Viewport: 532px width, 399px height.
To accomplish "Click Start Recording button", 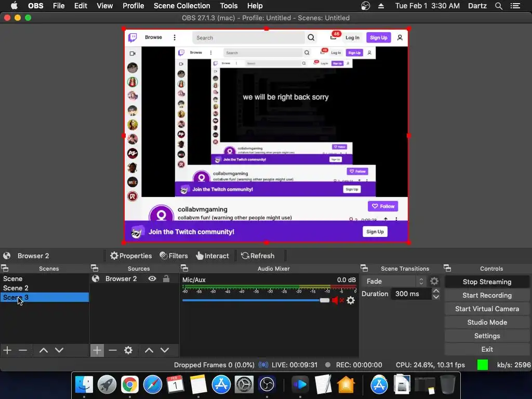I will pos(487,296).
